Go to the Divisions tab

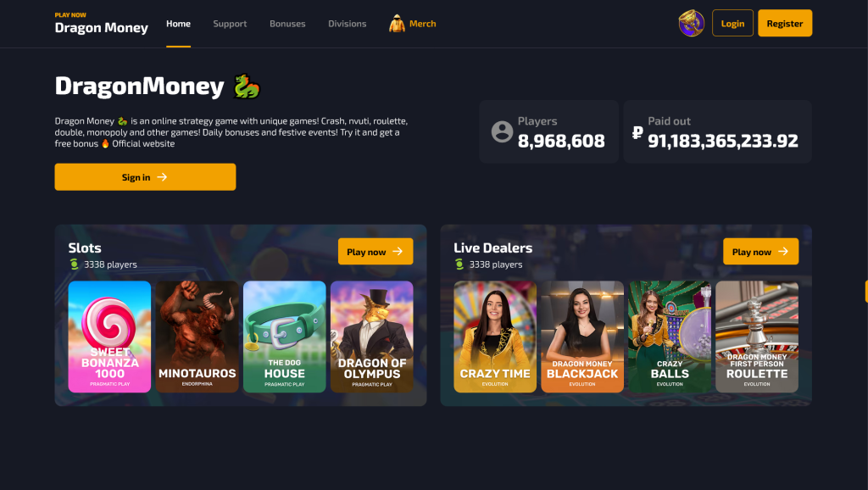pyautogui.click(x=347, y=24)
